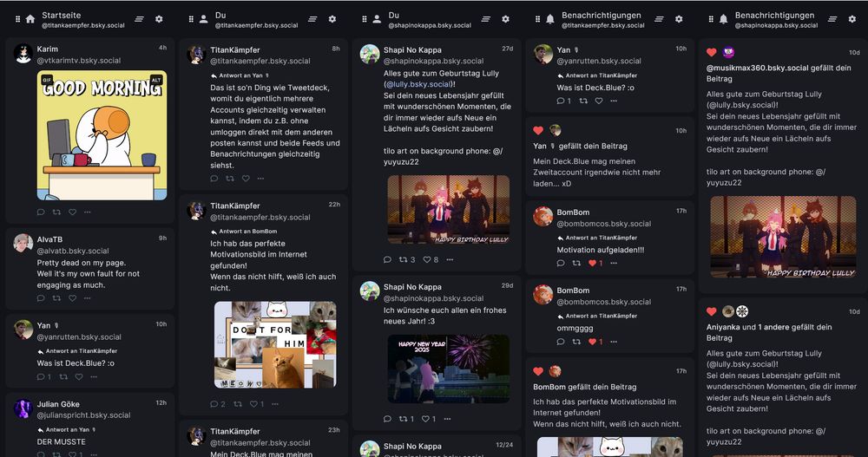Image resolution: width=868 pixels, height=457 pixels.
Task: Open Yan's avatar in Benachrichtigungen column
Action: (543, 54)
